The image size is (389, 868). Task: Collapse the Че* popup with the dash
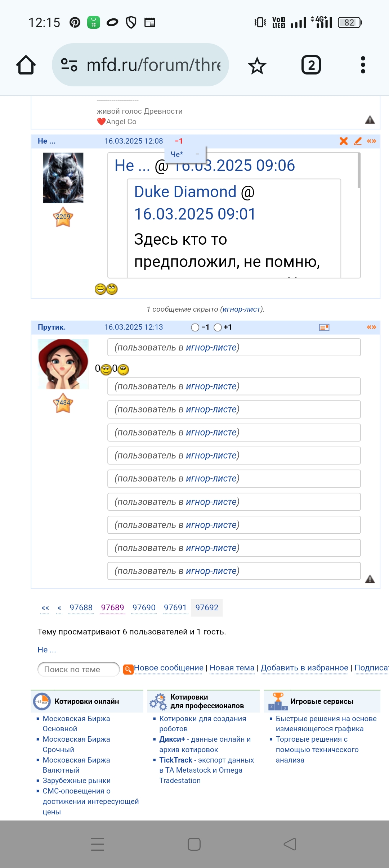[197, 154]
